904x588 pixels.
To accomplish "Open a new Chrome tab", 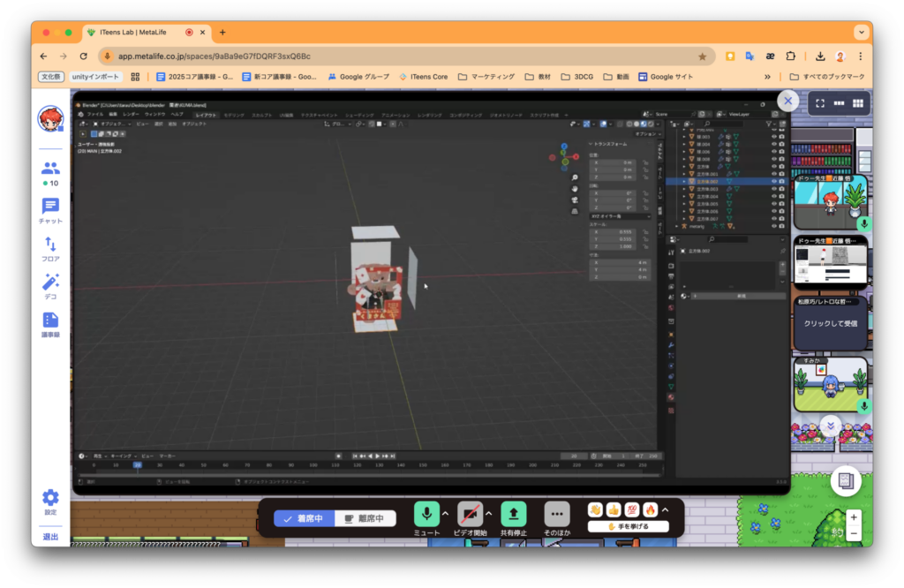I will click(x=222, y=33).
